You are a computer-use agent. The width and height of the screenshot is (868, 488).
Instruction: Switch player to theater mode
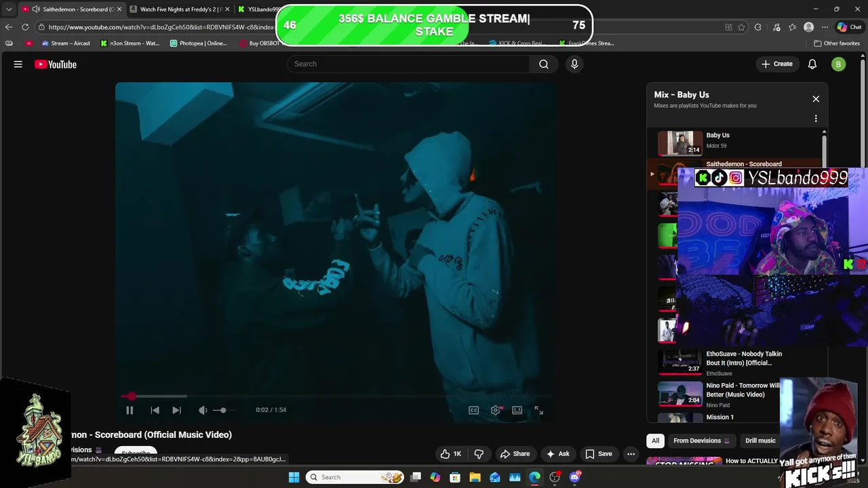tap(517, 410)
